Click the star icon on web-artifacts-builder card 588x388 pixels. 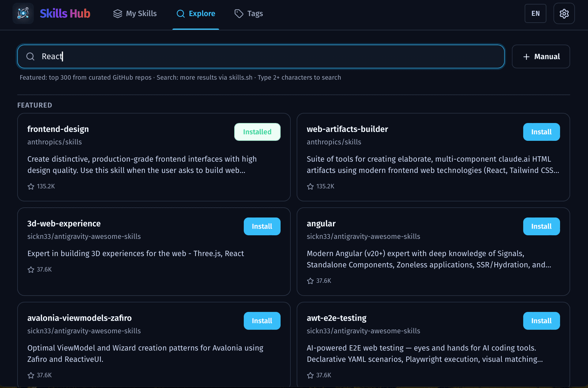[310, 186]
